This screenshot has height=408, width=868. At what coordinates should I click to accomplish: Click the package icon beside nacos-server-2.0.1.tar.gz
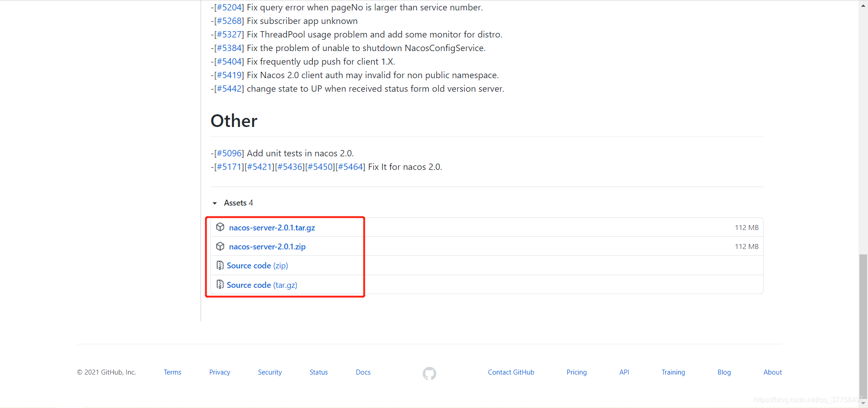[220, 227]
